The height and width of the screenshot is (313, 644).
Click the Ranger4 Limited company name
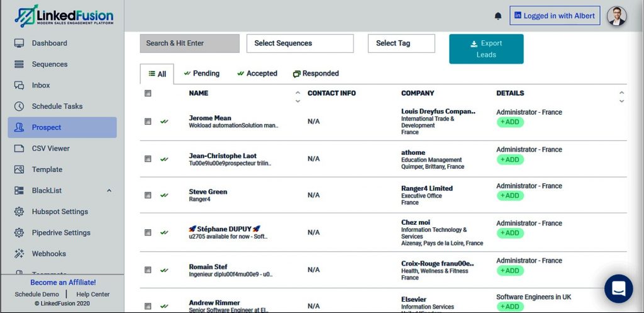coord(427,188)
